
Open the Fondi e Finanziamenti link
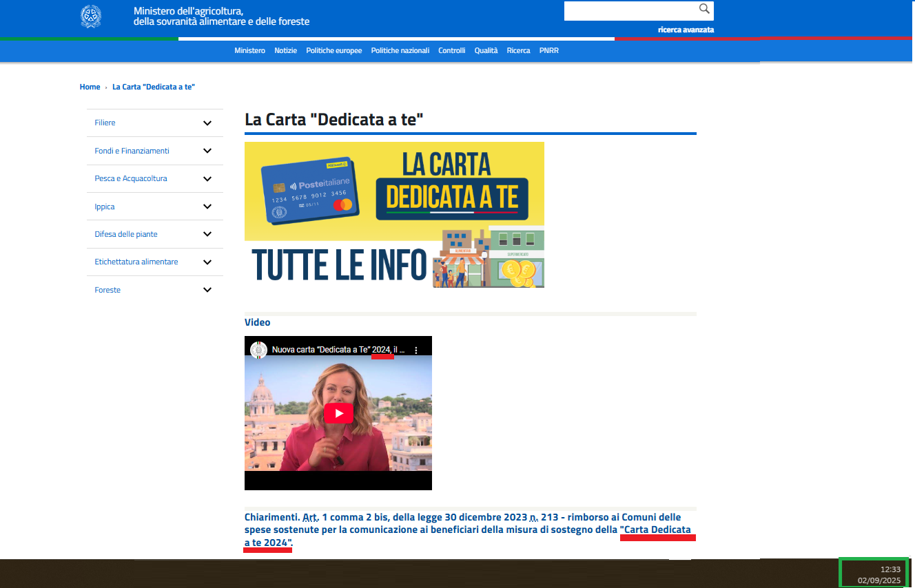coord(132,151)
